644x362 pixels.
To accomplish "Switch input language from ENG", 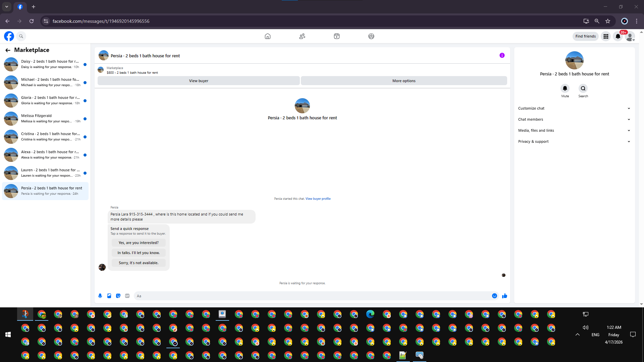I will point(595,335).
